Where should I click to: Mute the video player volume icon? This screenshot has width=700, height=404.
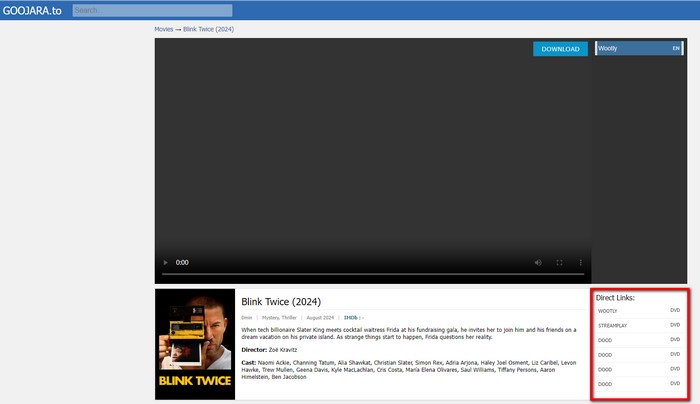pyautogui.click(x=538, y=262)
